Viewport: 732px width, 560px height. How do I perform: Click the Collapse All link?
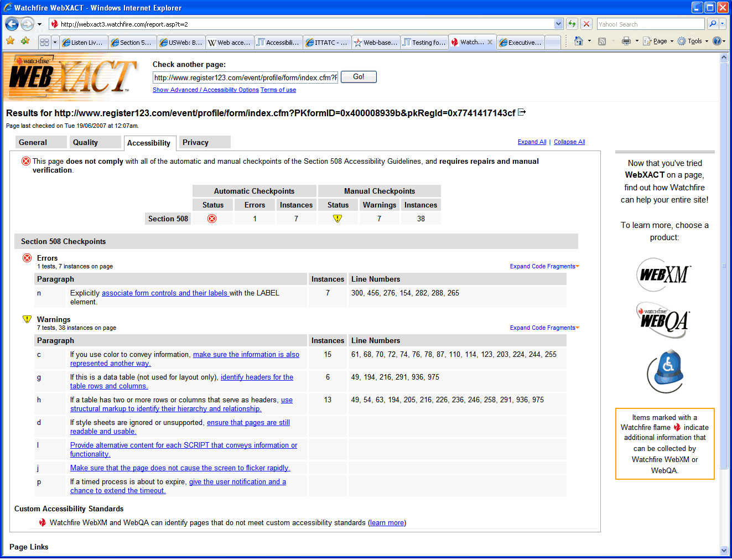(569, 142)
